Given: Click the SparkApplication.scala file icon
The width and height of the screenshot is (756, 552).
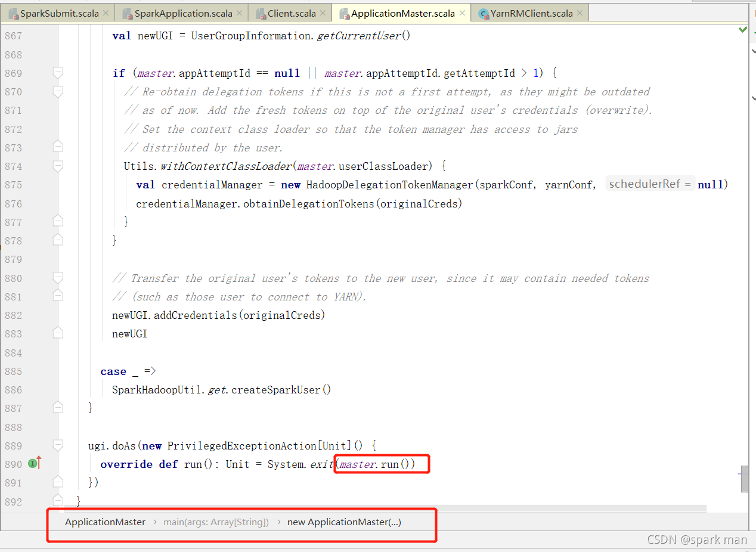Looking at the screenshot, I should click(x=127, y=13).
